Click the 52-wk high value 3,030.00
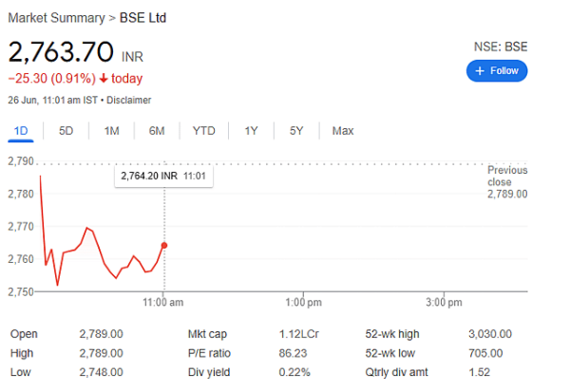The height and width of the screenshot is (392, 570). pos(490,334)
